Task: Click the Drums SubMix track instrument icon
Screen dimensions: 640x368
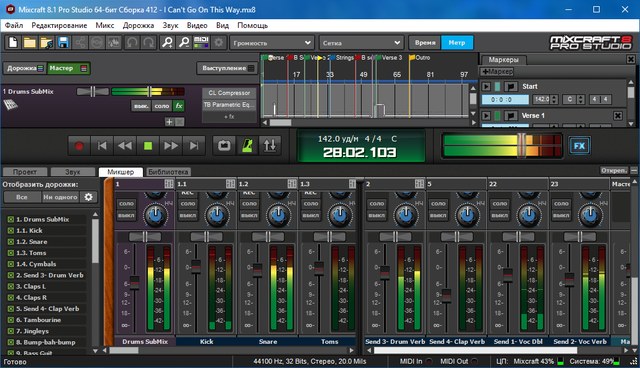Action: click(x=11, y=105)
